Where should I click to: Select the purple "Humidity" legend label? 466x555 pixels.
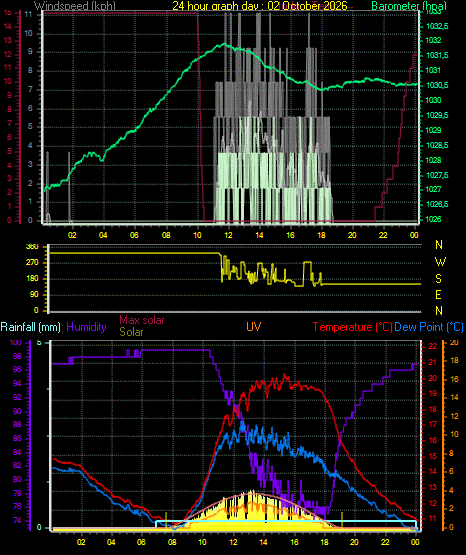[x=86, y=327]
